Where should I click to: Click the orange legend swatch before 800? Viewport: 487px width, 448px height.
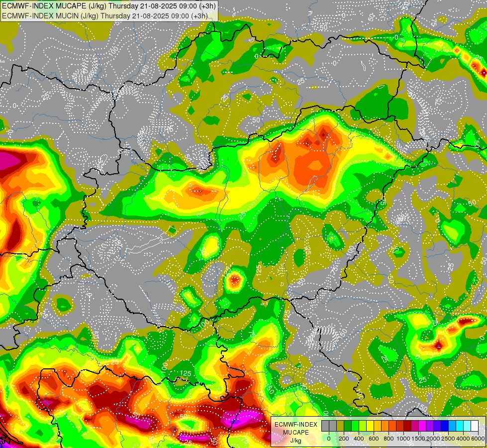[x=386, y=426]
